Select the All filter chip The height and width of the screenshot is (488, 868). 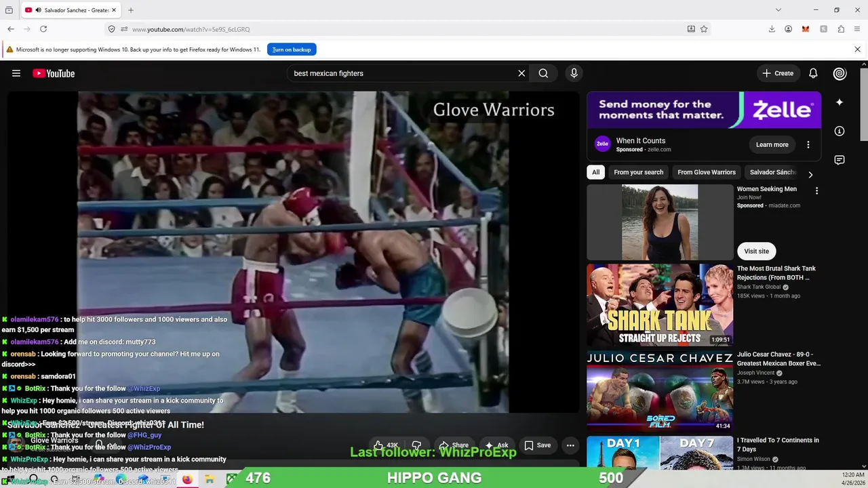click(x=595, y=172)
